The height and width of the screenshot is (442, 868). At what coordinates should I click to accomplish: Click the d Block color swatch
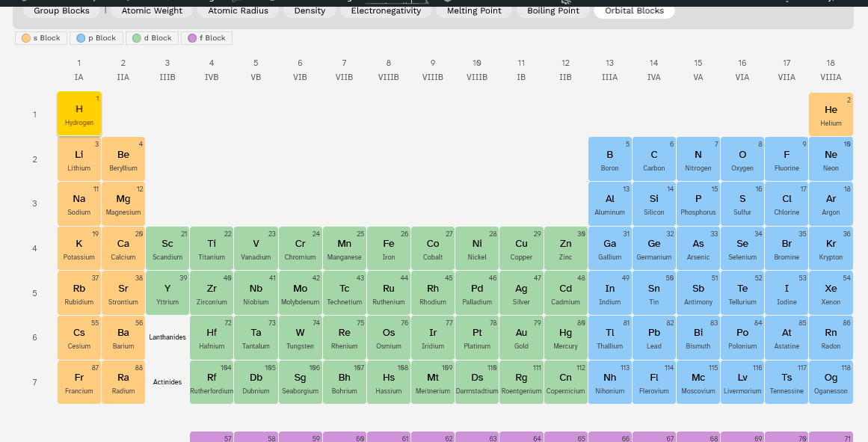click(x=135, y=37)
